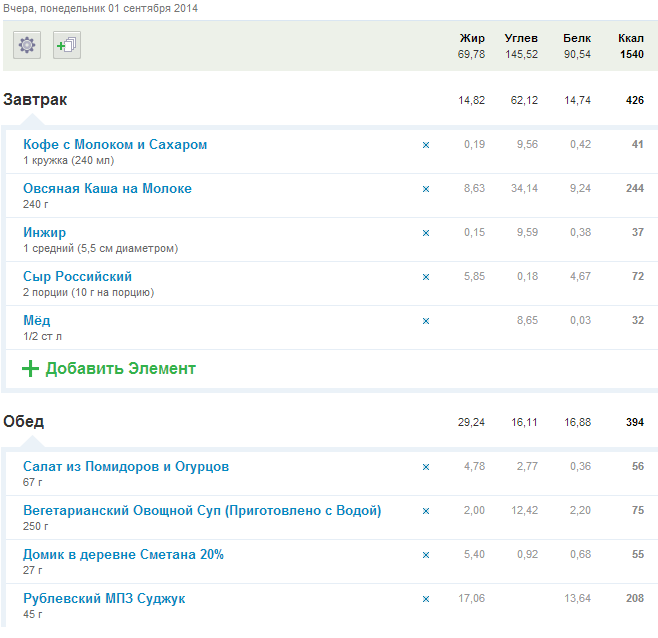Open the Сыр Российский food link
Screen dimensions: 658x638
77,276
